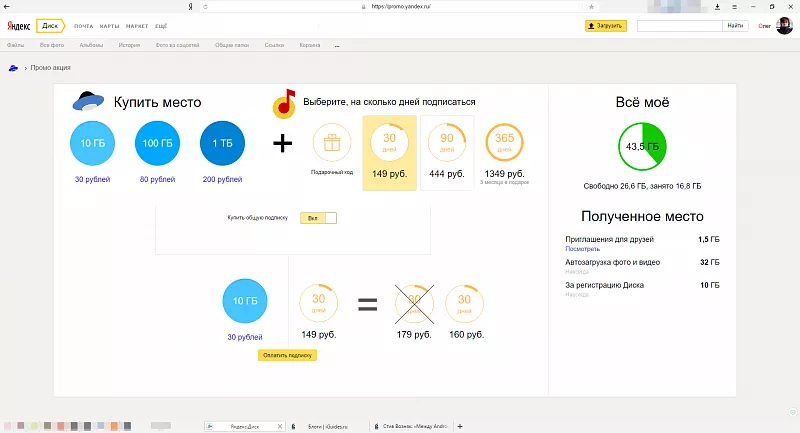Open the 'Файлы' section

tap(15, 45)
